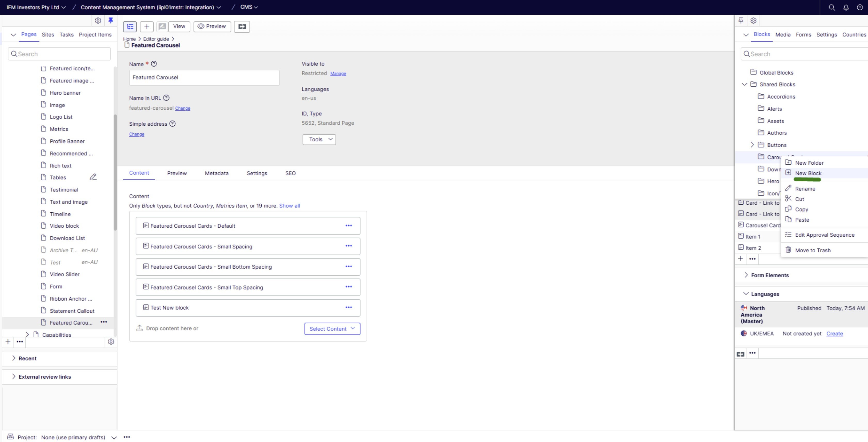The image size is (868, 442).
Task: Open the Tools dropdown
Action: (x=319, y=140)
